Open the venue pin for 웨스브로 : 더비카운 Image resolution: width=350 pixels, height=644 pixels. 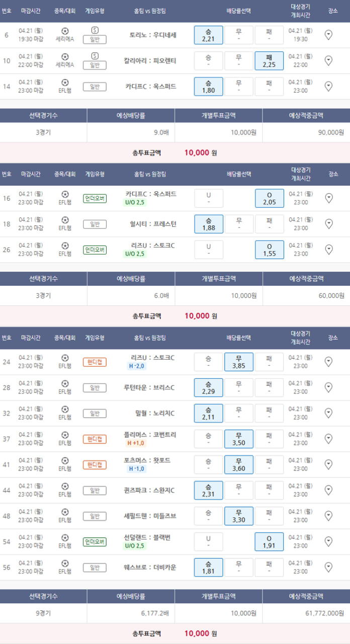pos(328,567)
